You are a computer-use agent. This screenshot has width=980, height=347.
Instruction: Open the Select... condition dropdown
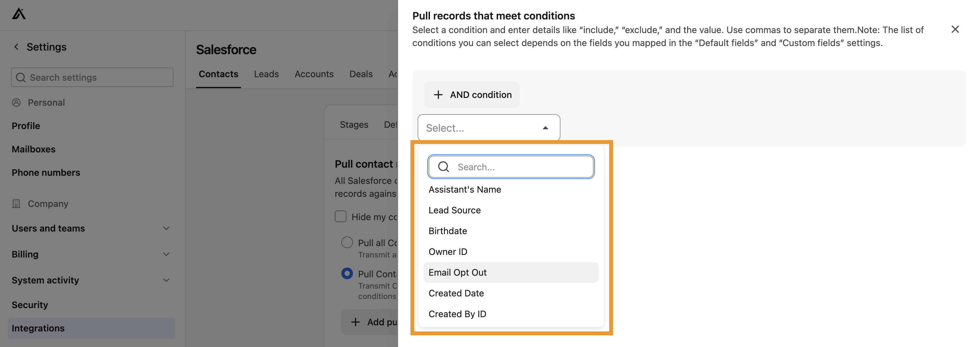pyautogui.click(x=489, y=128)
